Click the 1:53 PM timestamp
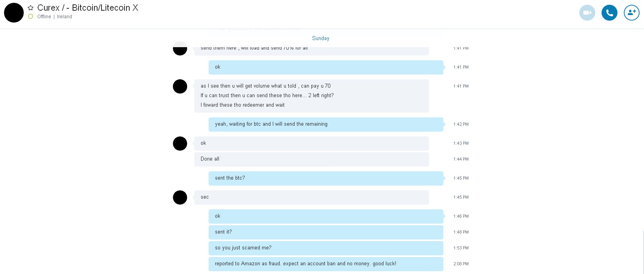 click(x=461, y=248)
